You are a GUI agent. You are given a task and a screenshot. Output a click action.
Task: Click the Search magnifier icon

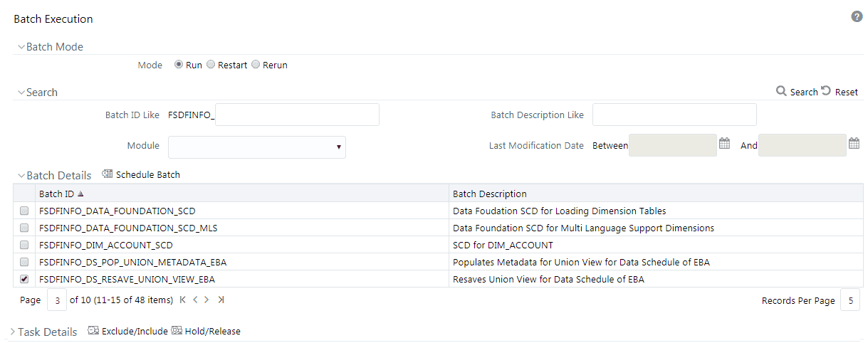pyautogui.click(x=781, y=91)
